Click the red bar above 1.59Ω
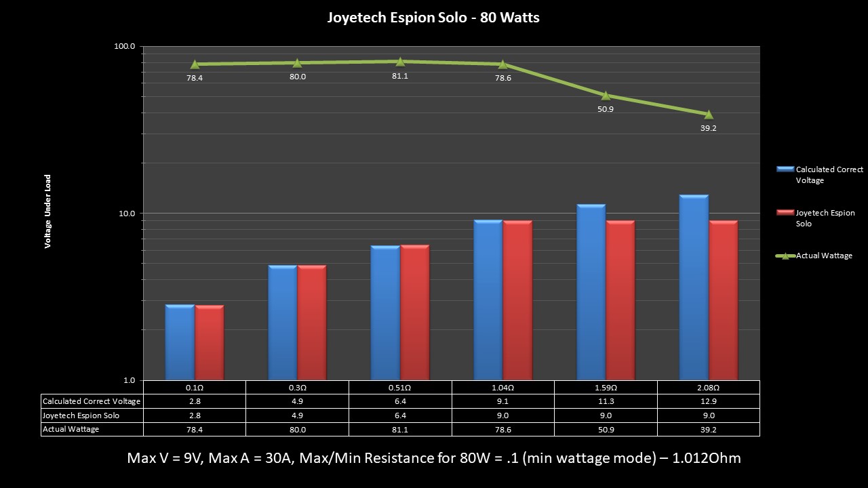The width and height of the screenshot is (868, 488). click(620, 300)
